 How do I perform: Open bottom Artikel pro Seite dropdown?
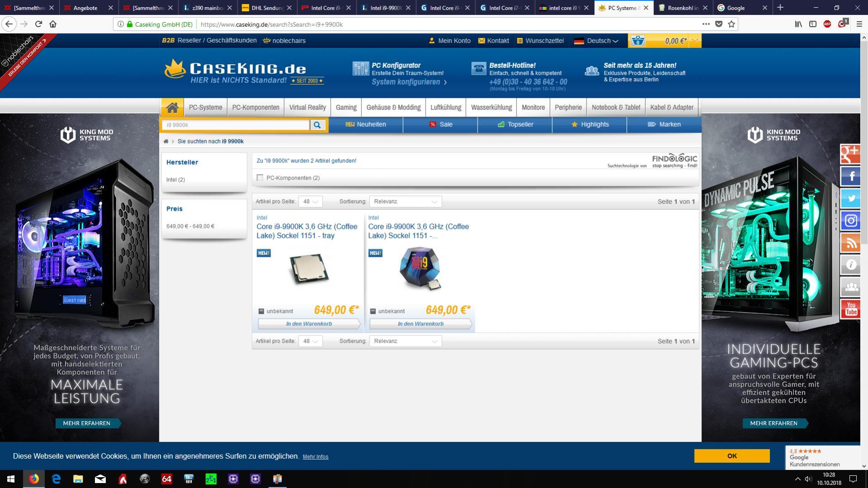[310, 341]
